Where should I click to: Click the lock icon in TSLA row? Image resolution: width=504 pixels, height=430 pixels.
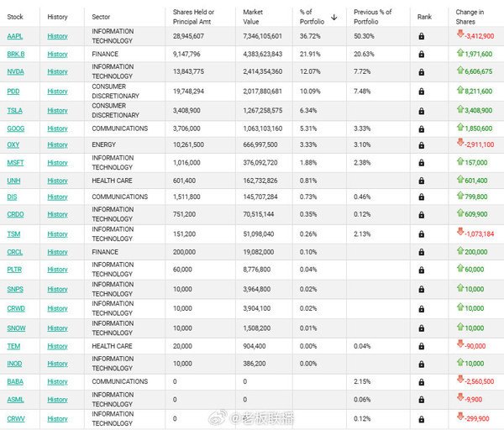[422, 111]
